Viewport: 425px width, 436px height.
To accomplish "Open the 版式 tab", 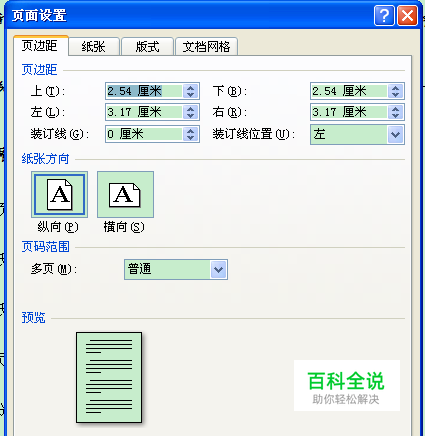I will click(147, 46).
